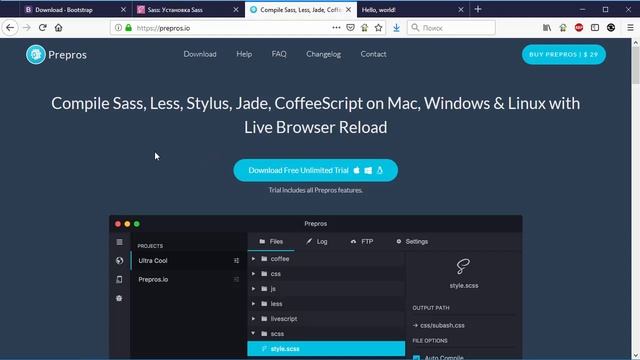Click the globe icon in Prepros sidebar
Screen dimensions: 640x360
coord(120,260)
